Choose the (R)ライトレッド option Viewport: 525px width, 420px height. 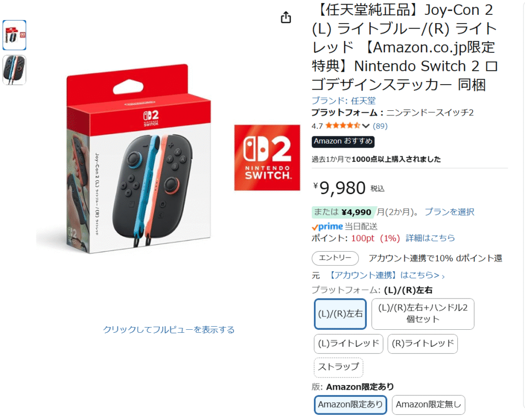tap(422, 344)
